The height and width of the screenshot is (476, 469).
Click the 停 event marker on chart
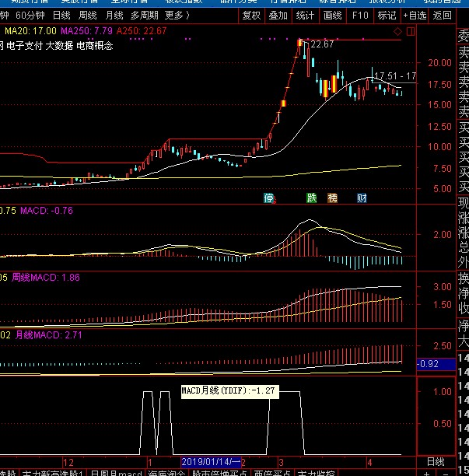(x=270, y=198)
